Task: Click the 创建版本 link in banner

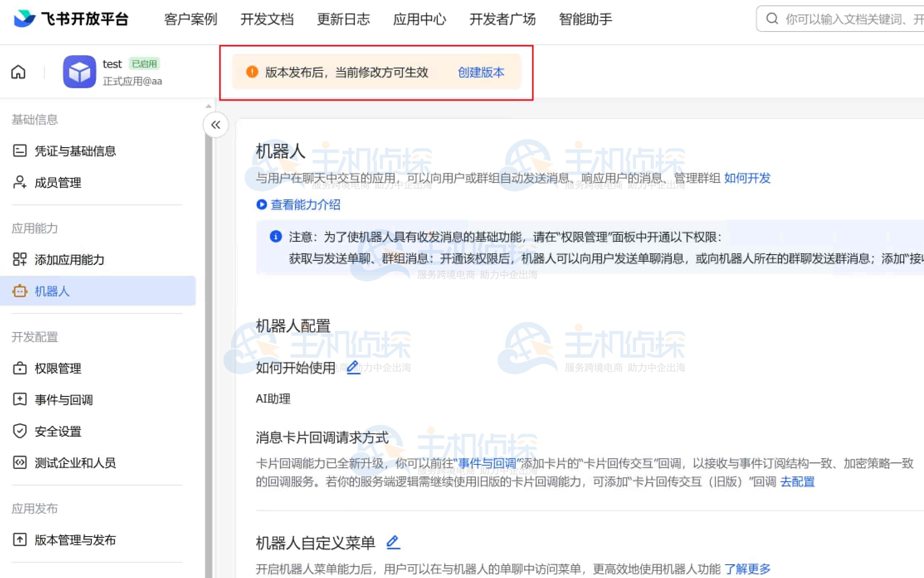Action: 481,73
